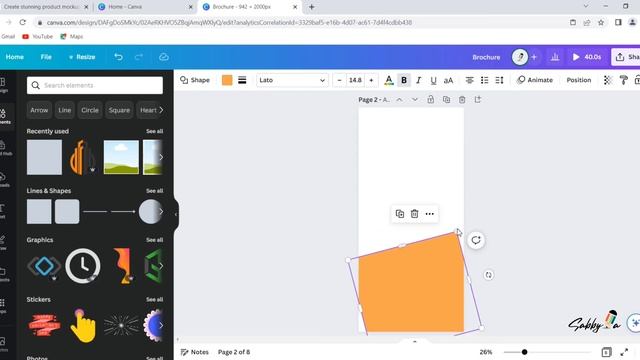Expand Graphics row arrow

pyautogui.click(x=161, y=266)
